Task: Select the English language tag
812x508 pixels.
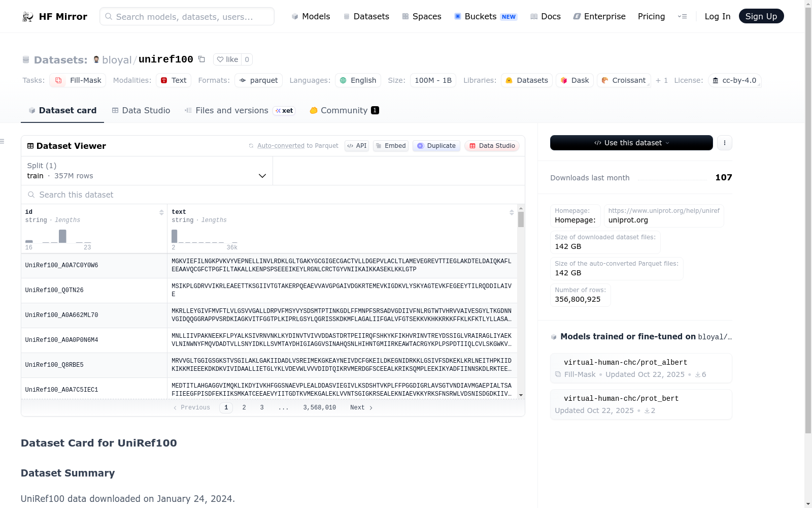Action: coord(358,80)
